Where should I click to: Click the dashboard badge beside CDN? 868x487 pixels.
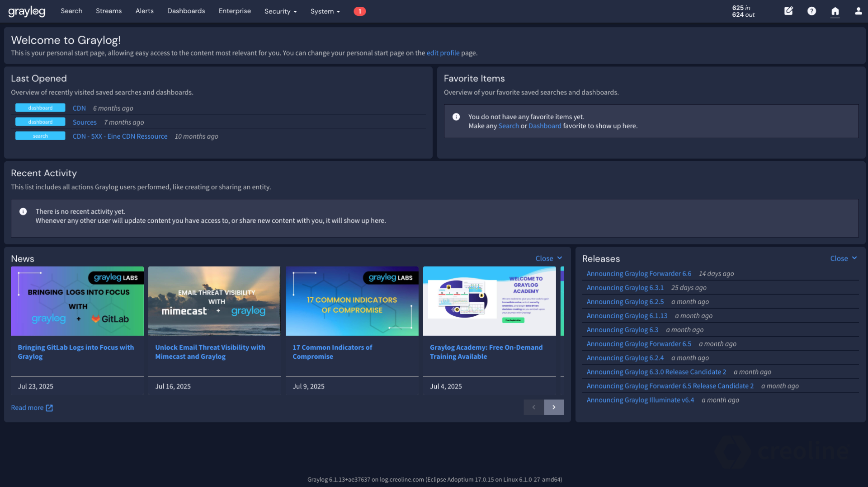tap(40, 108)
